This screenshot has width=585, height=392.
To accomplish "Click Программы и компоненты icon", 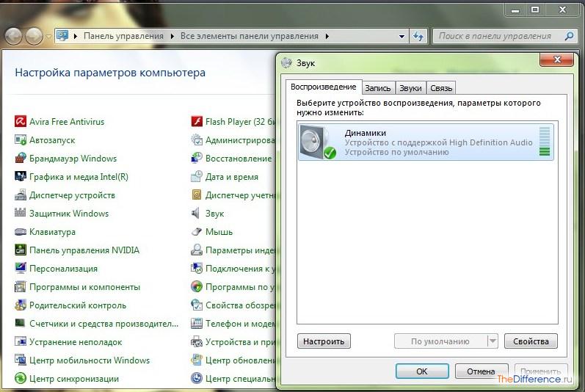I will [20, 287].
